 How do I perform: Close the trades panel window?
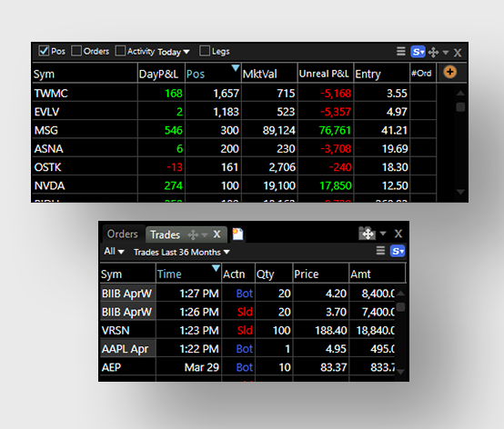click(398, 234)
